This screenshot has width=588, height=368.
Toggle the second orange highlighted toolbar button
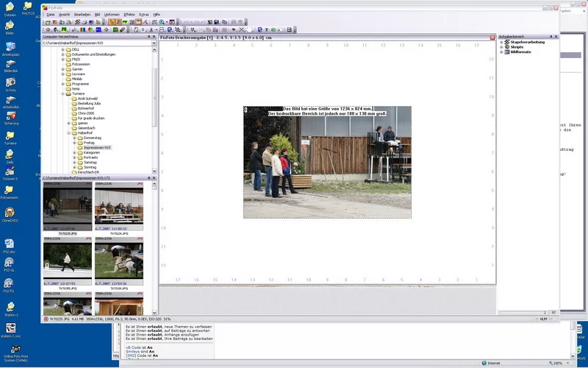click(x=118, y=22)
